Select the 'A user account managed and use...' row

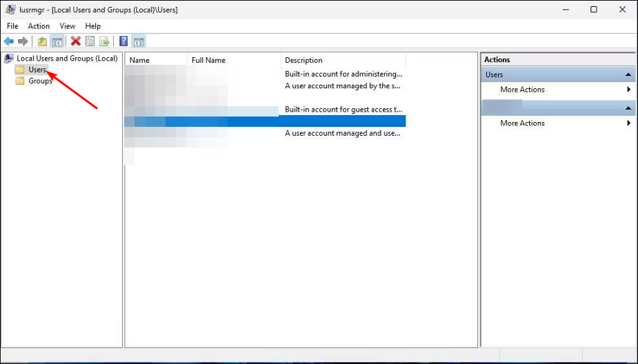coord(265,133)
